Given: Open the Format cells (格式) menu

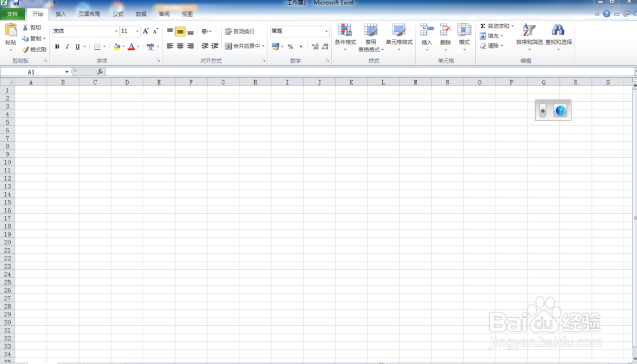Looking at the screenshot, I should pos(464,37).
